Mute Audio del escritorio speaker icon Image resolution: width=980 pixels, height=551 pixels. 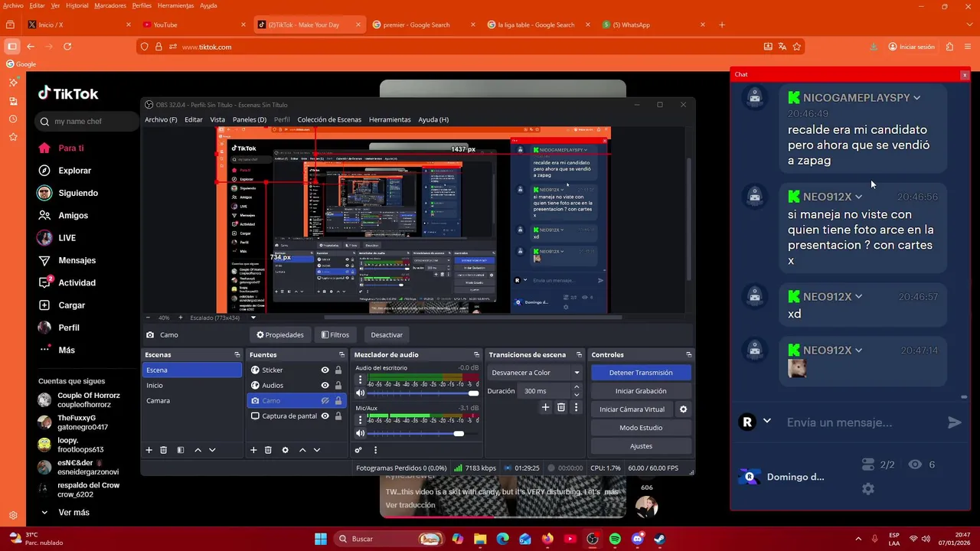(x=360, y=393)
